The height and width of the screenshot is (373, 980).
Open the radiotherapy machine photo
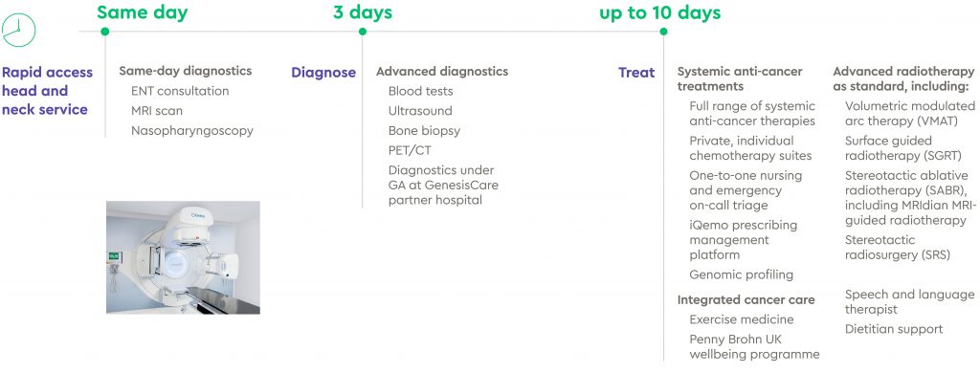pos(183,257)
